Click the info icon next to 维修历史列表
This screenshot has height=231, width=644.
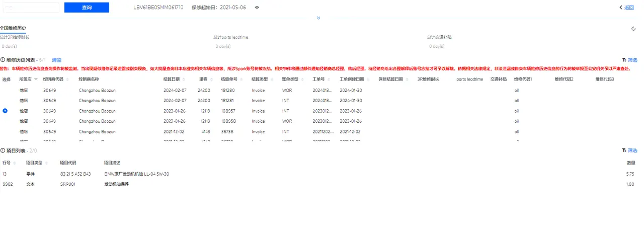[3, 60]
